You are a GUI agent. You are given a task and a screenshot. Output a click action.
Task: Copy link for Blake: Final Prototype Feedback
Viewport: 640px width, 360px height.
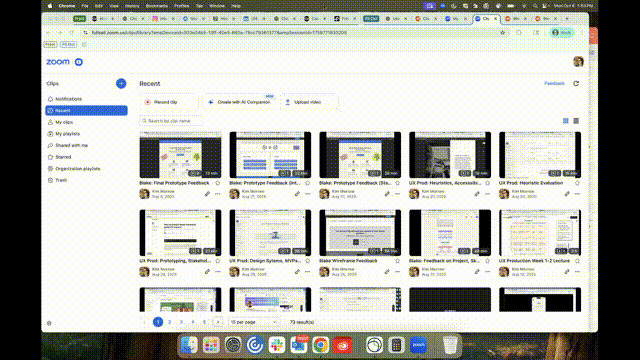coord(207,194)
